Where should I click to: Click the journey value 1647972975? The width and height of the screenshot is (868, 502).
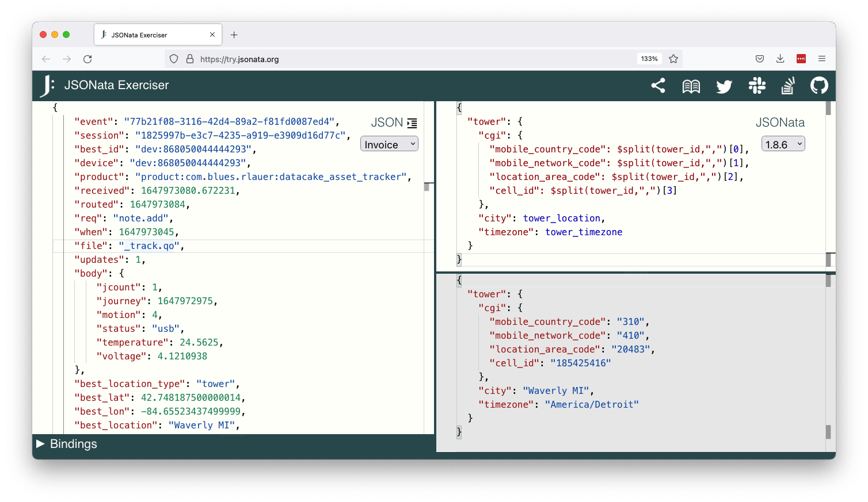pos(185,301)
